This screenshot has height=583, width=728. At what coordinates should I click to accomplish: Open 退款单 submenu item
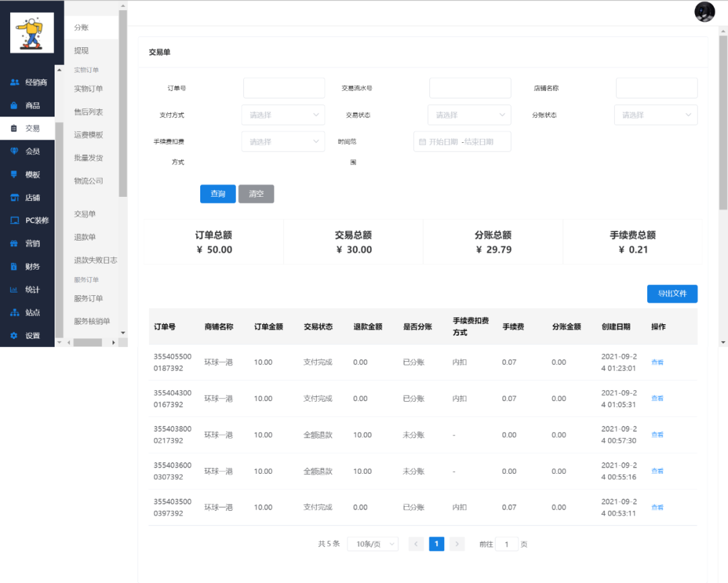(x=85, y=237)
